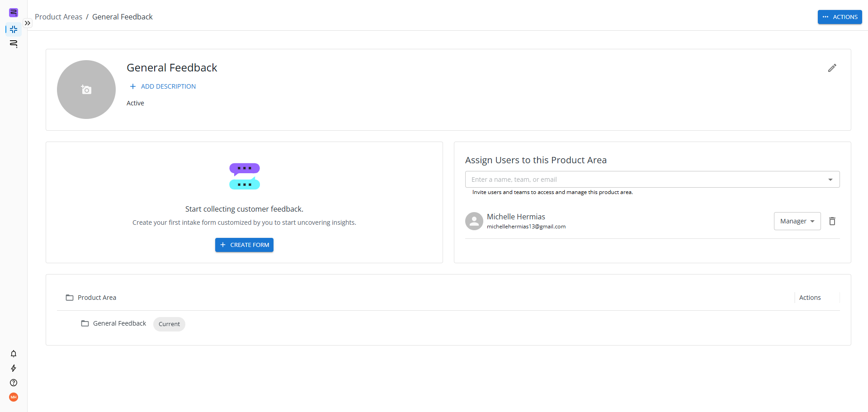Go to Product Areas breadcrumb
Image resolution: width=868 pixels, height=412 pixels.
59,17
